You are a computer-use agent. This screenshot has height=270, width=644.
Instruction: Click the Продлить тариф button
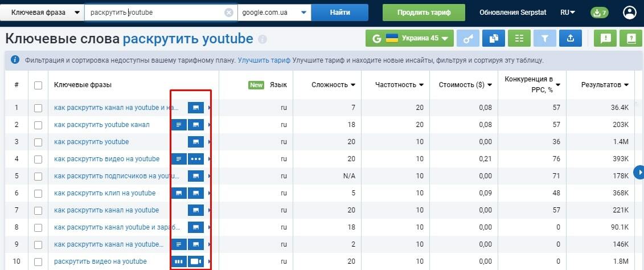coord(424,13)
